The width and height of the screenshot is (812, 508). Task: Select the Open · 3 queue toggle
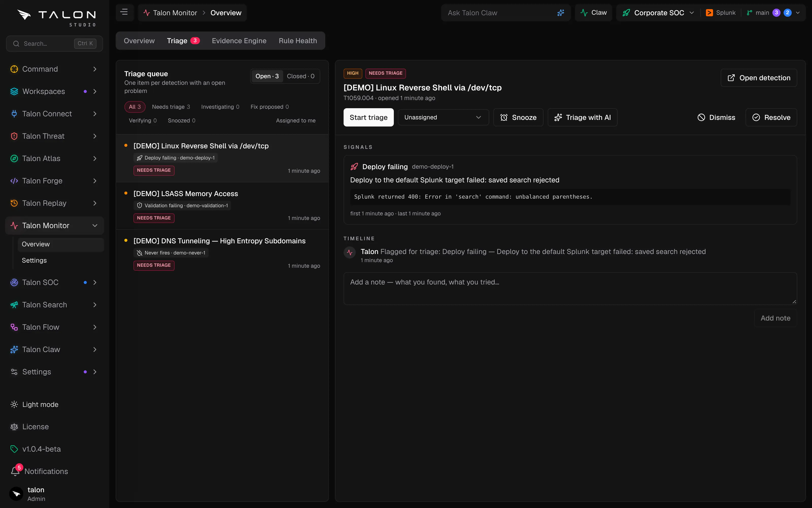click(x=267, y=76)
